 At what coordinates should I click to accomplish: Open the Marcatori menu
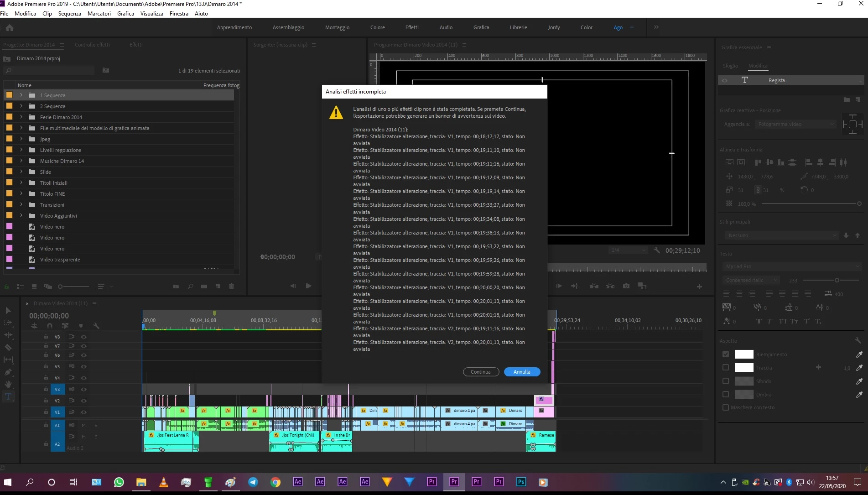[x=99, y=14]
